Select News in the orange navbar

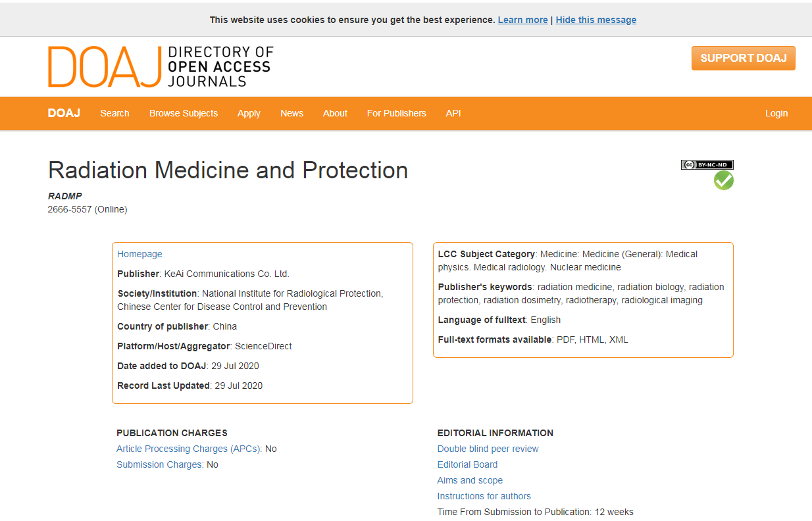(x=292, y=113)
